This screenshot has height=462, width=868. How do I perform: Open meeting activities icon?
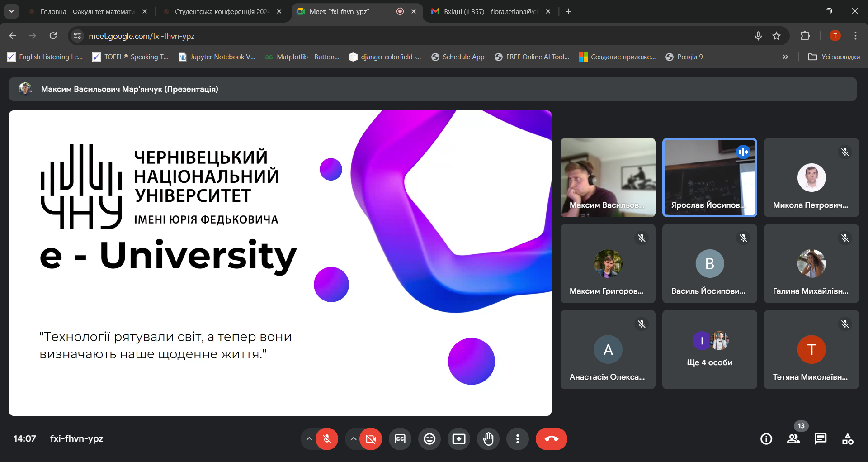[x=848, y=439]
